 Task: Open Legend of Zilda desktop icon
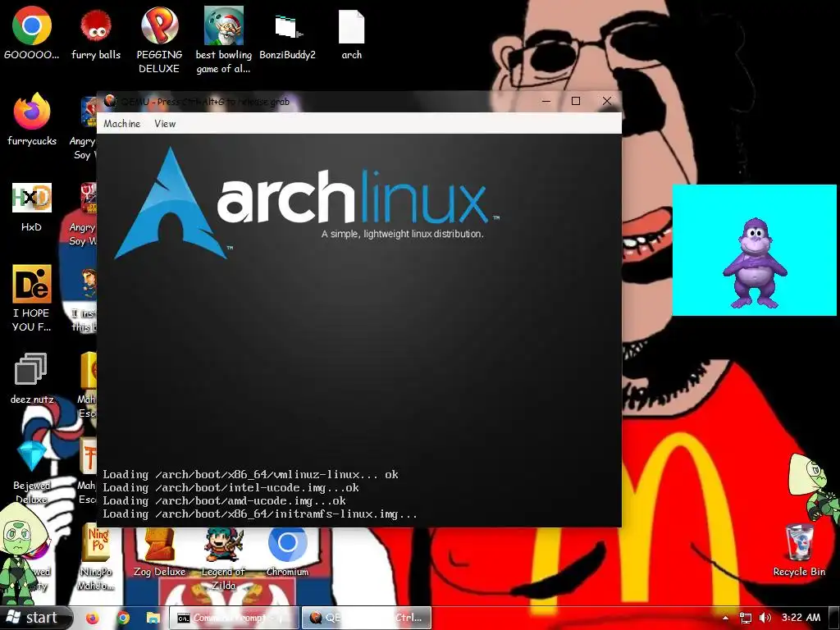[x=223, y=558]
